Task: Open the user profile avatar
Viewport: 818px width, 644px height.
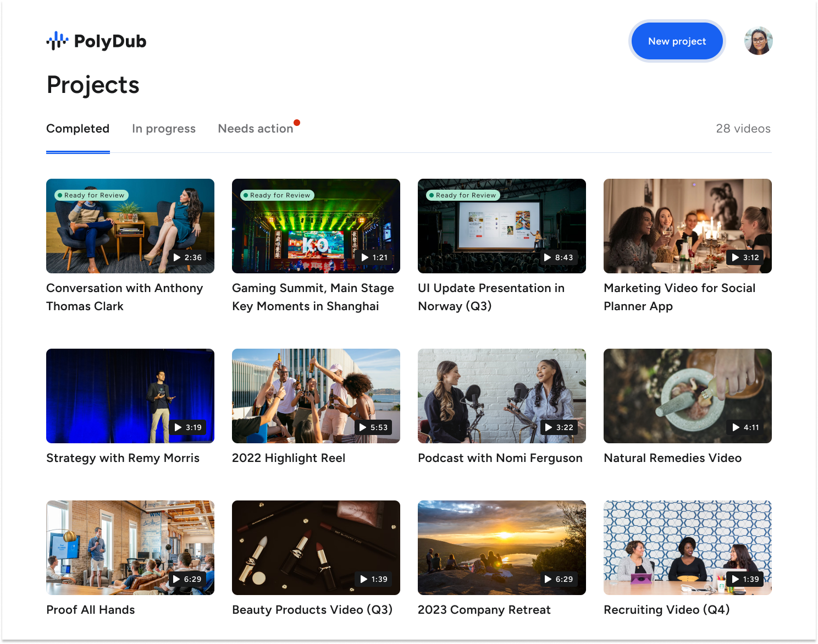Action: click(758, 41)
